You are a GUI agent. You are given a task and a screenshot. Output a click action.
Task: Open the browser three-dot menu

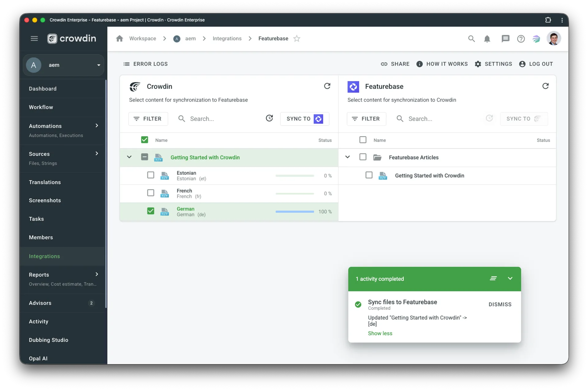[x=562, y=20]
